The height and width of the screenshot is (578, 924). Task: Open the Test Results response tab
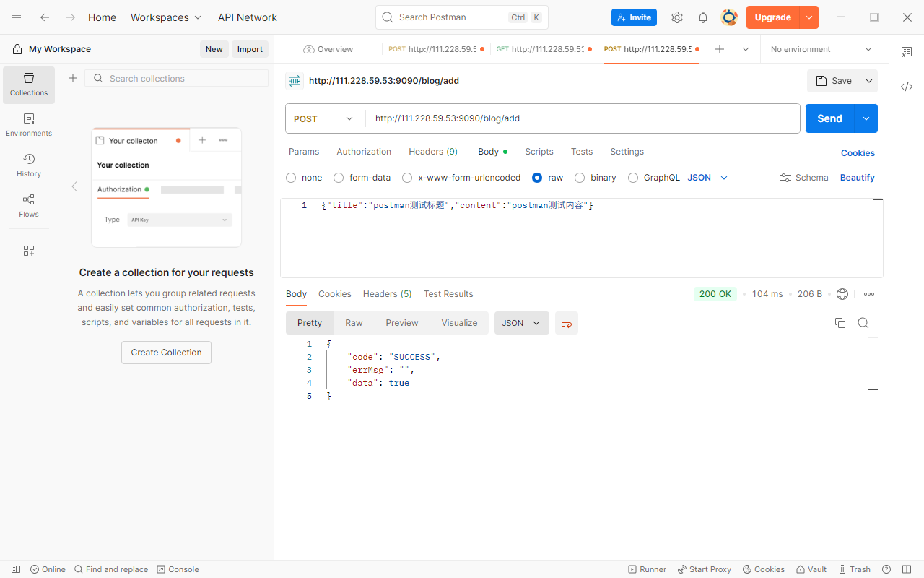[x=448, y=294]
